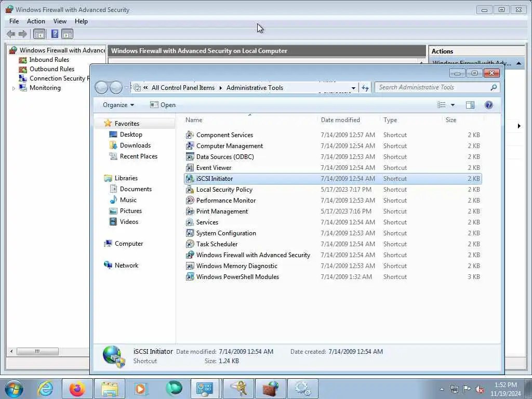Select Component Services shortcut
Screen dimensions: 532x399
click(x=332, y=135)
